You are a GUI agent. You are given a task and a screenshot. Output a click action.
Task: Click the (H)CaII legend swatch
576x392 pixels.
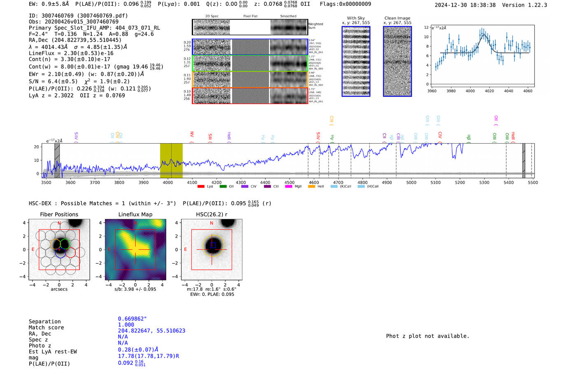361,186
